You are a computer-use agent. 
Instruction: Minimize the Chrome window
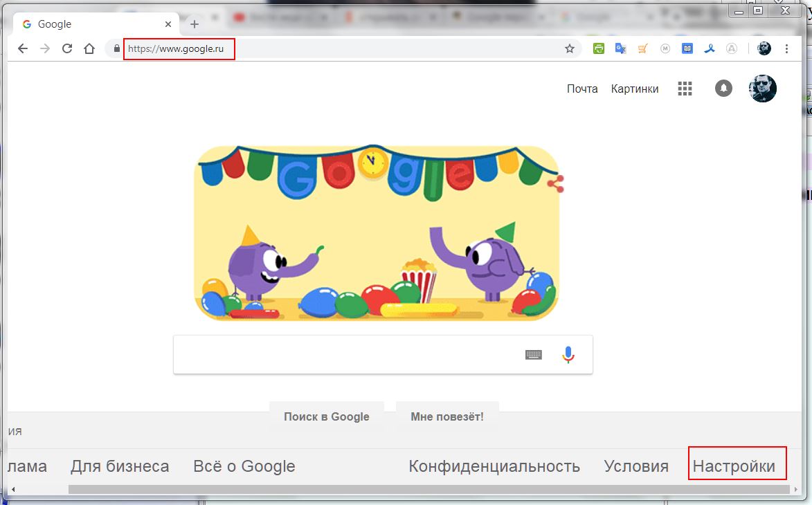pyautogui.click(x=739, y=10)
